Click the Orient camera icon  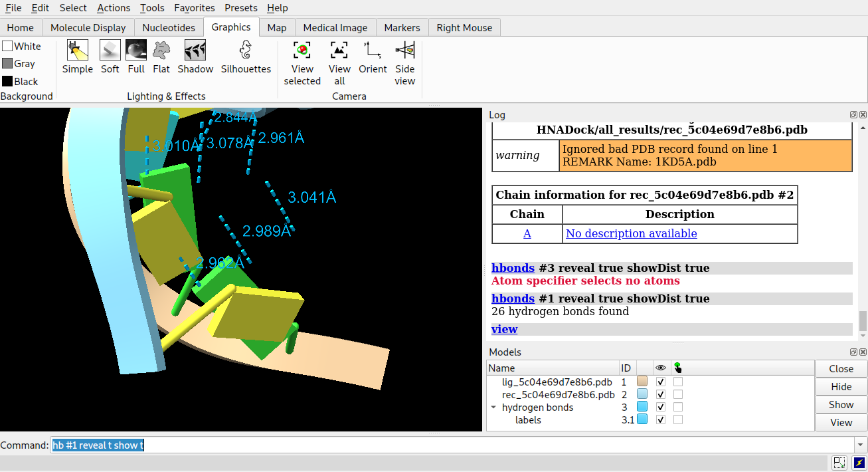click(x=373, y=51)
